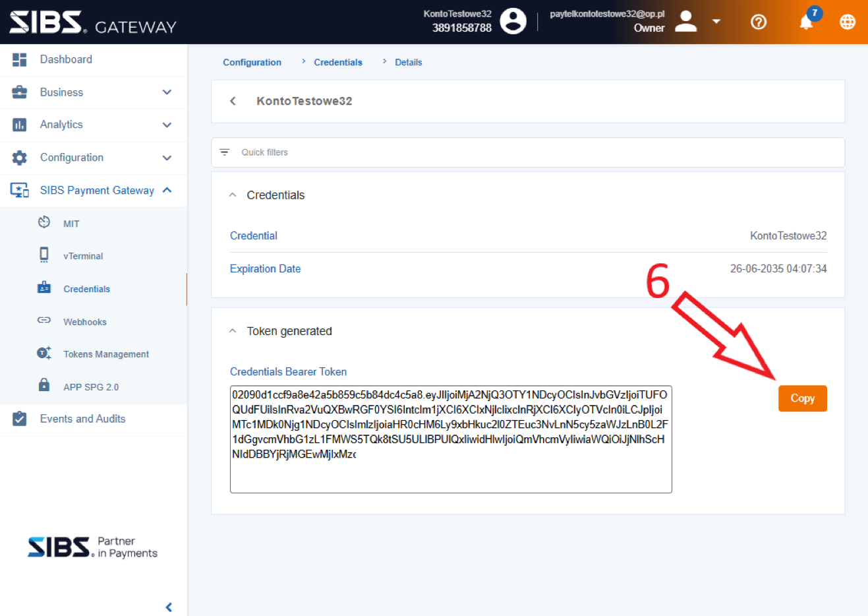Viewport: 868px width, 616px height.
Task: Open MIT from the sidebar
Action: point(71,224)
